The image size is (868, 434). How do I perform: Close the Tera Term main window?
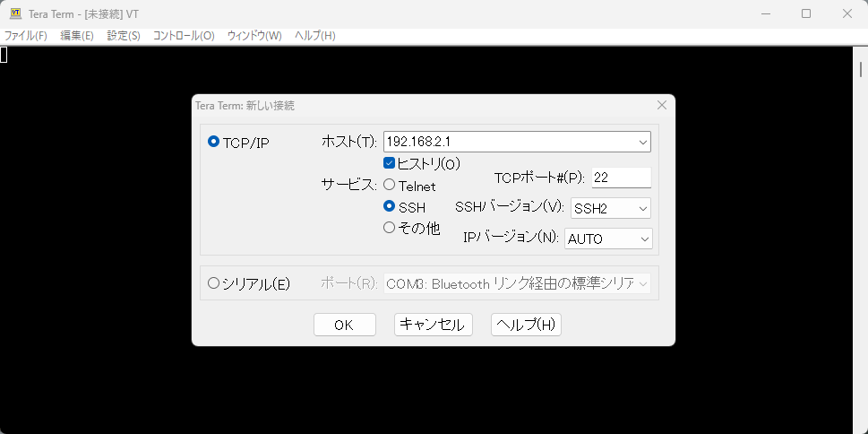coord(847,13)
